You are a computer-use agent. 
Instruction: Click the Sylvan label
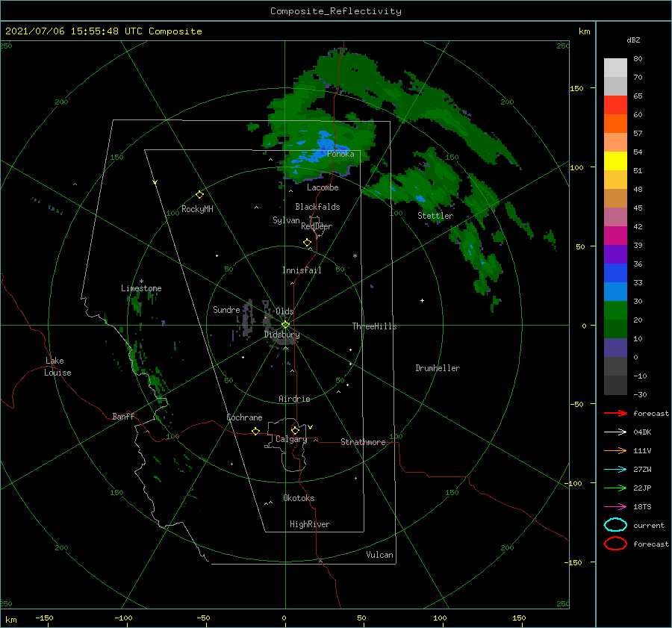pos(286,220)
